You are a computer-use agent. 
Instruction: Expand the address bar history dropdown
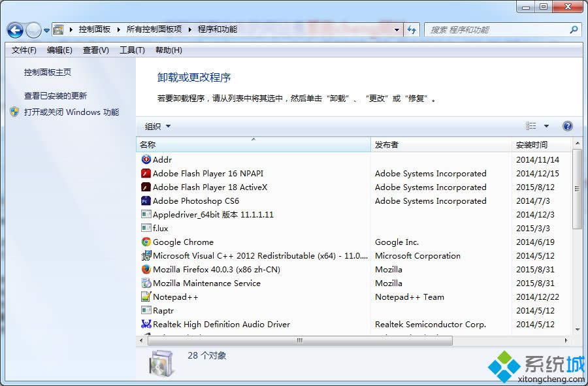point(397,30)
